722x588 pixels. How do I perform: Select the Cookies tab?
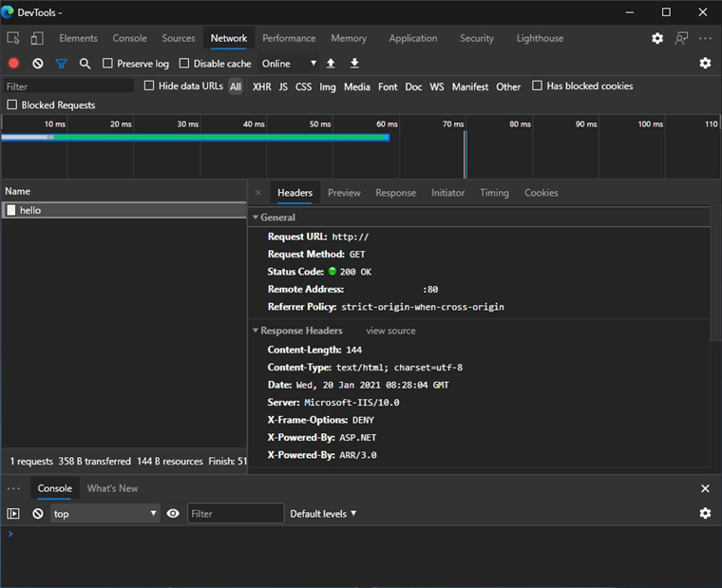[541, 193]
